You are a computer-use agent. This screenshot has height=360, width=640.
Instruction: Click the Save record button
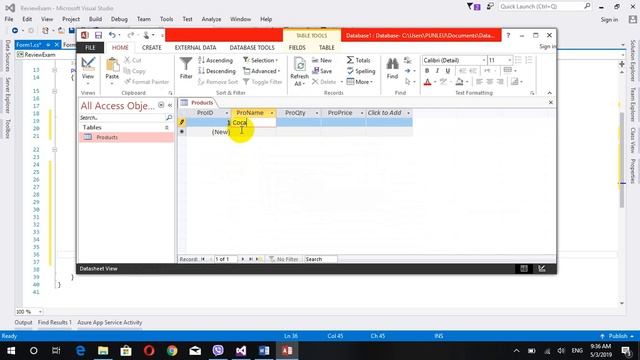point(322,71)
